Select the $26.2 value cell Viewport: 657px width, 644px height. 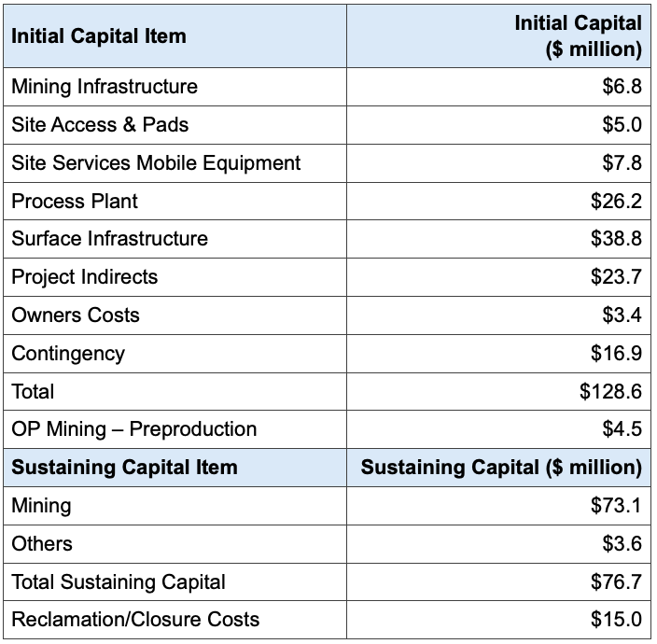tap(616, 202)
